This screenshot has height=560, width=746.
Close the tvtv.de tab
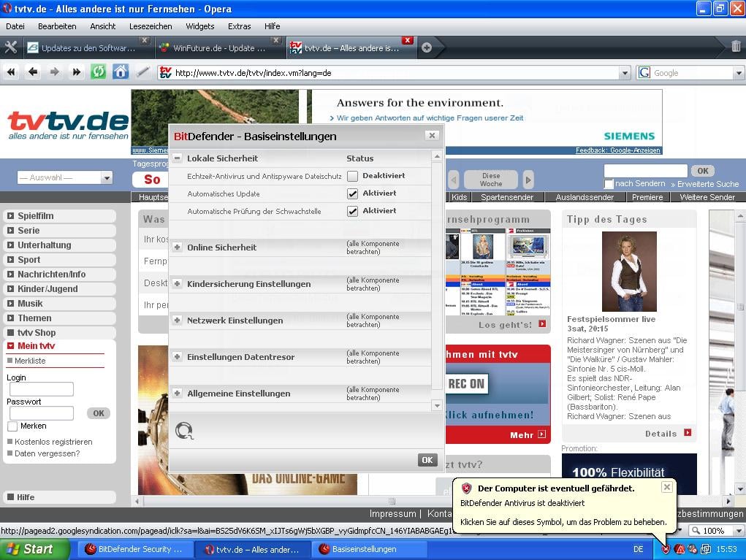(x=407, y=40)
